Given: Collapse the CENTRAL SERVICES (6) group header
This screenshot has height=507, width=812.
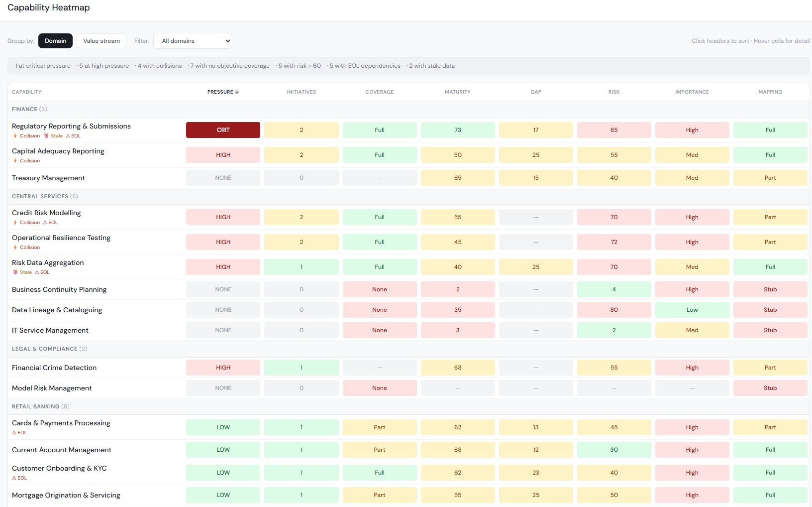Looking at the screenshot, I should tap(44, 196).
